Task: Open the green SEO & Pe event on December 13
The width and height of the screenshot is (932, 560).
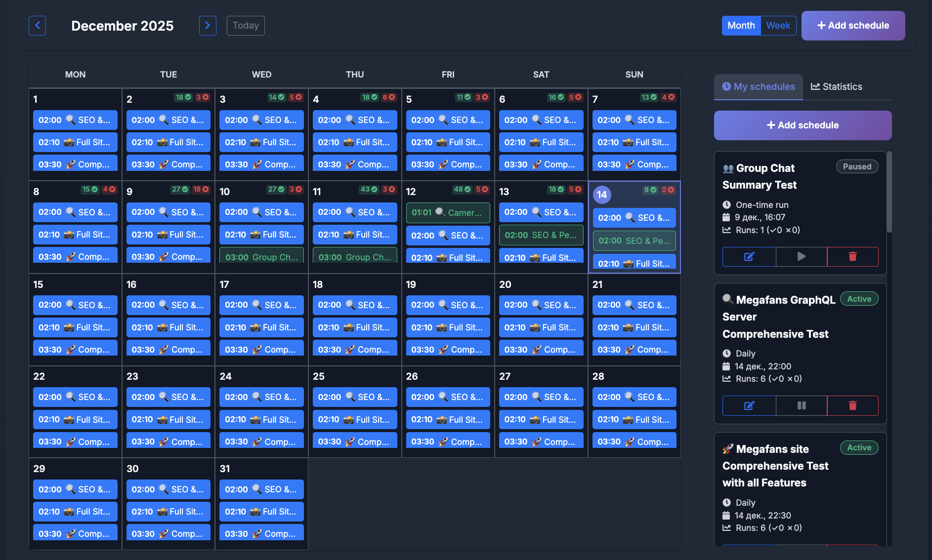Action: [x=541, y=235]
